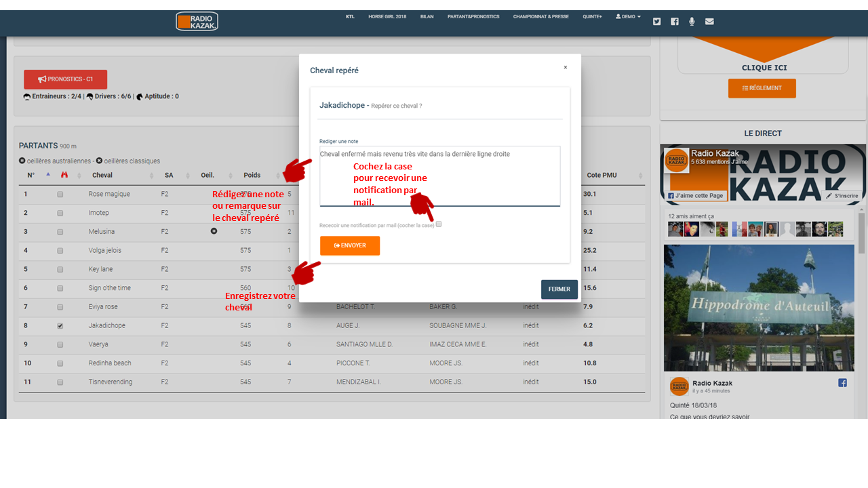The width and height of the screenshot is (868, 488).
Task: Open the CHAMPIONNAT & PRESSE menu
Action: click(541, 16)
